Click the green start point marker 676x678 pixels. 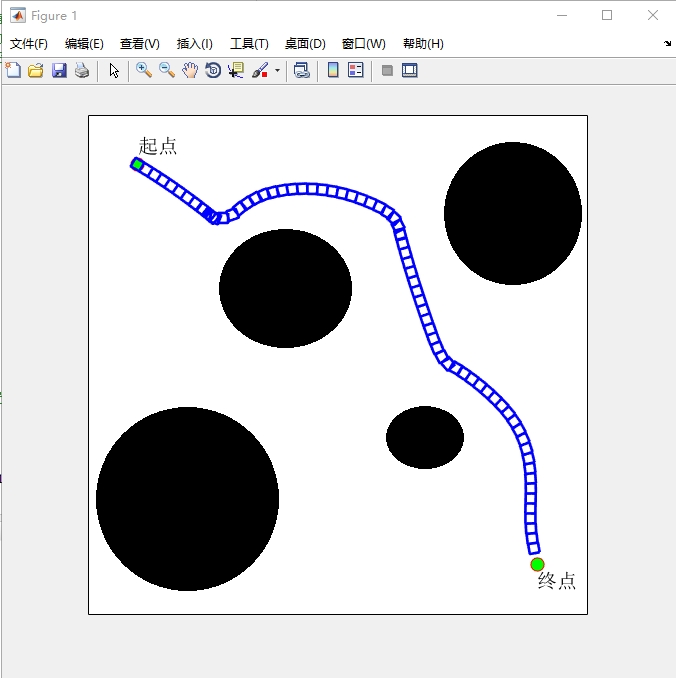coord(137,164)
